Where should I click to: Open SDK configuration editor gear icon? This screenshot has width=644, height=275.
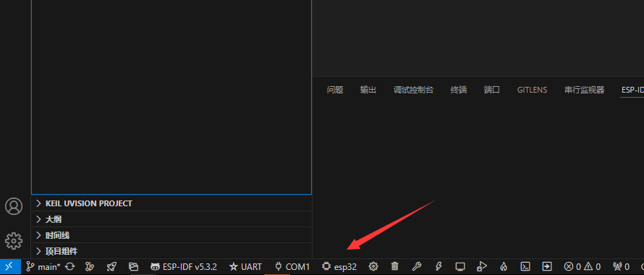(373, 267)
